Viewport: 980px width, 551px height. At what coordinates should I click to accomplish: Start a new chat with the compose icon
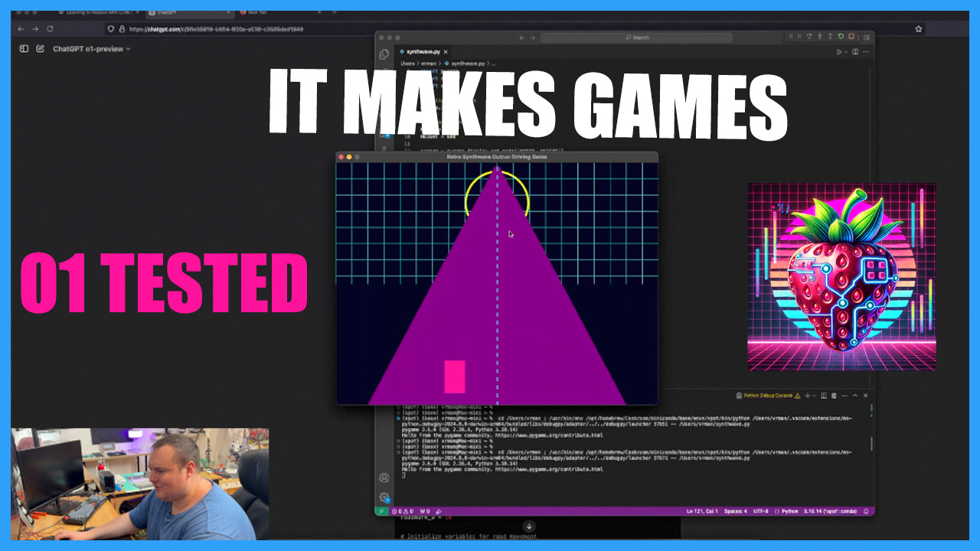pos(40,48)
